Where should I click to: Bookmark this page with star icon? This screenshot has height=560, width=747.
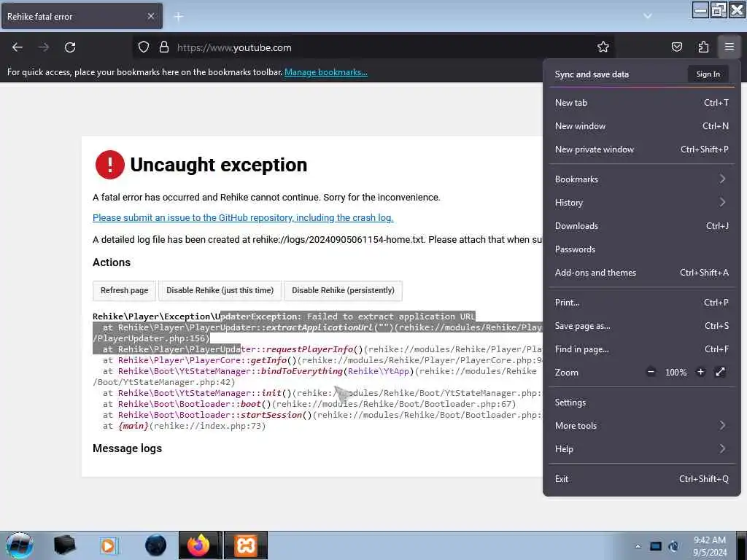click(x=603, y=47)
